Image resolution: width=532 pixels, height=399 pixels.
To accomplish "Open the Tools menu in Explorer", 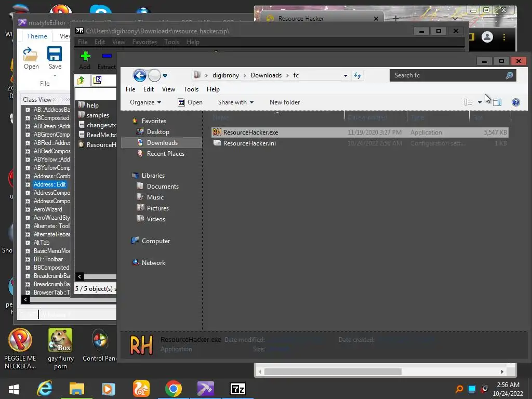I will [191, 89].
